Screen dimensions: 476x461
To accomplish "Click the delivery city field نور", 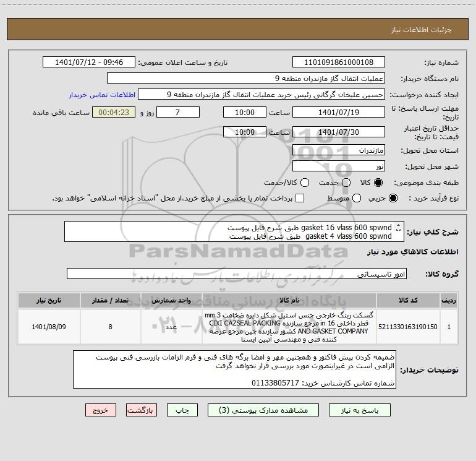I will pyautogui.click(x=339, y=166).
